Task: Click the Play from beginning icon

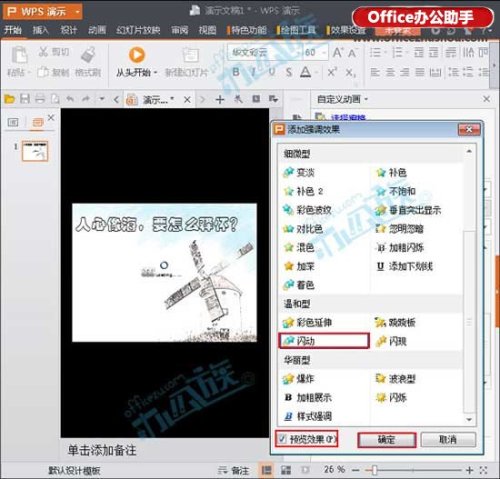Action: tap(136, 55)
